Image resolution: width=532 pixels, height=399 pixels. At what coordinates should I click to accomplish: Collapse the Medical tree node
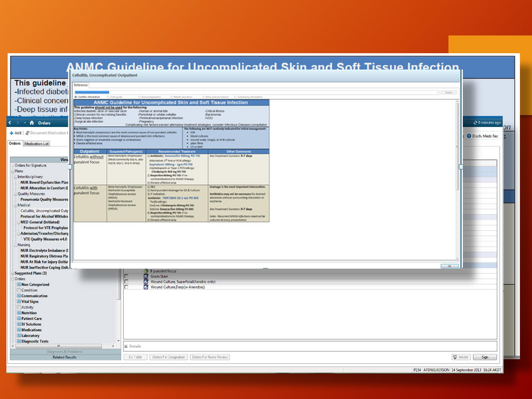15,205
